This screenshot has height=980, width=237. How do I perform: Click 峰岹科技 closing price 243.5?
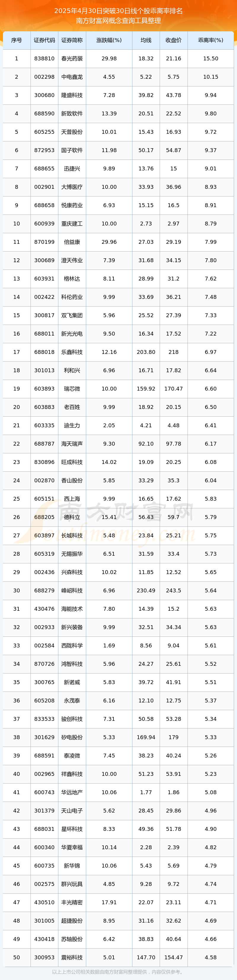(173, 590)
